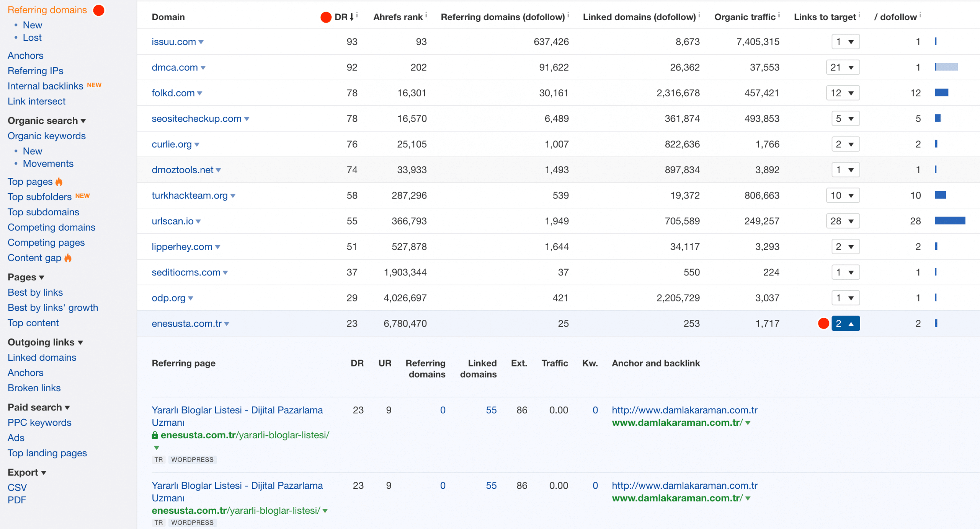Click the dofollow bar for urlscan.io row
This screenshot has height=529, width=980.
click(x=950, y=221)
